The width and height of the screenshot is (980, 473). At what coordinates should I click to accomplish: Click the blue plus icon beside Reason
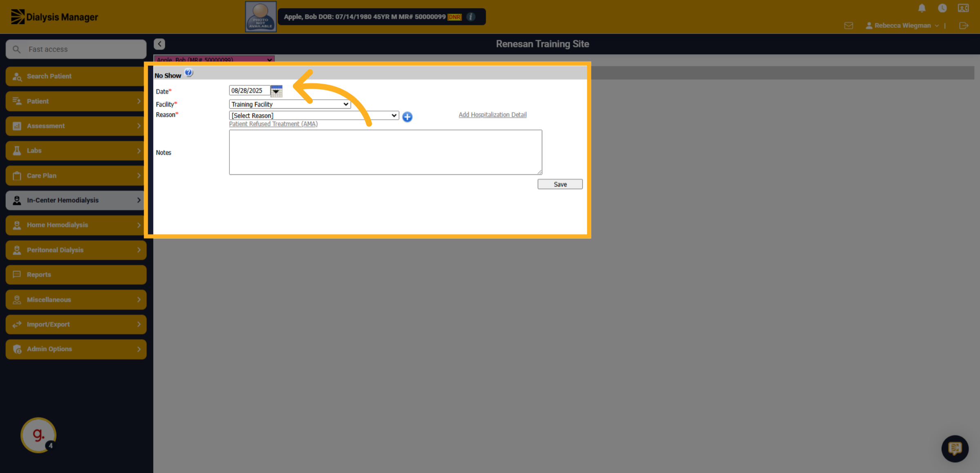coord(407,117)
